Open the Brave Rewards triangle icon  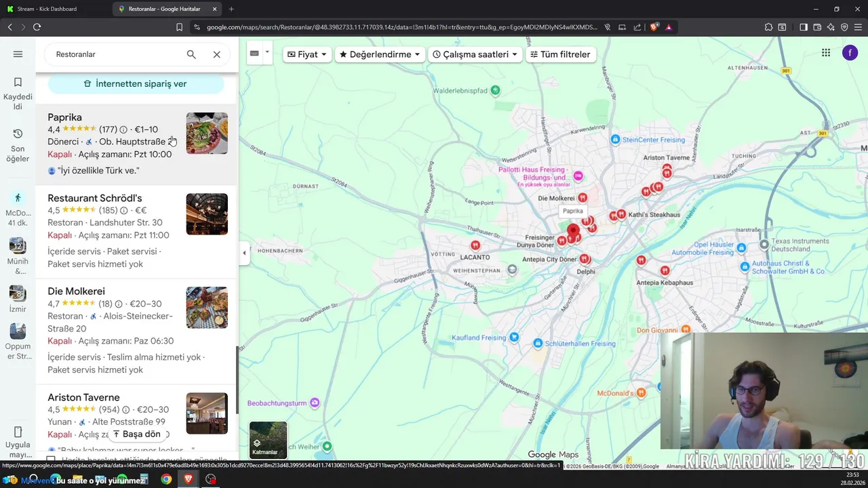[x=669, y=27]
